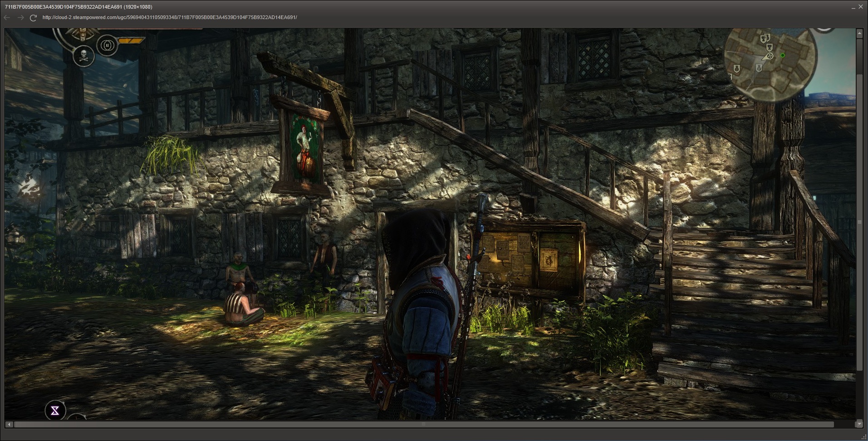Click the orange vigor bar in HUD
Screen dimensions: 868x441
[131, 41]
